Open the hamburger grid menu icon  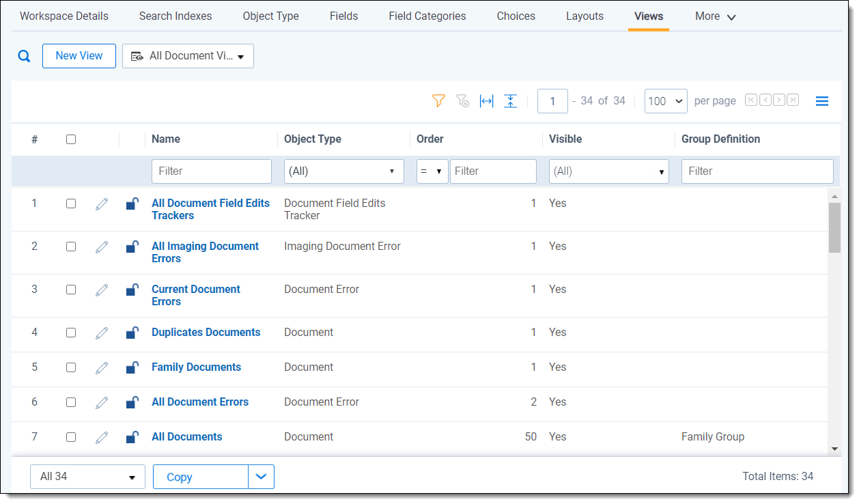(x=822, y=101)
